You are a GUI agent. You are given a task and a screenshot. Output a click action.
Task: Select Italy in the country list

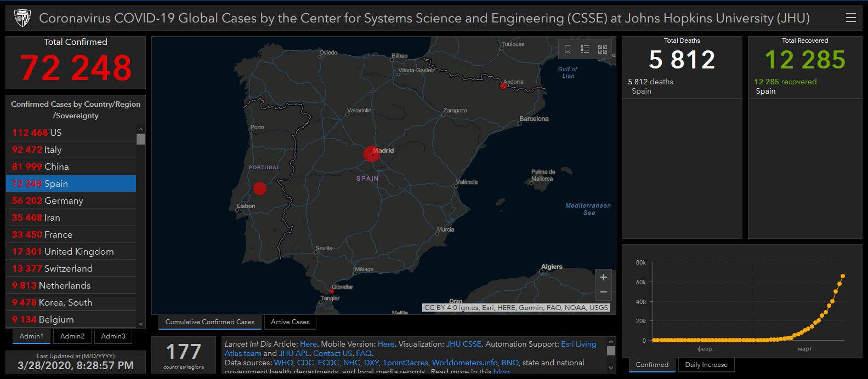(x=71, y=150)
